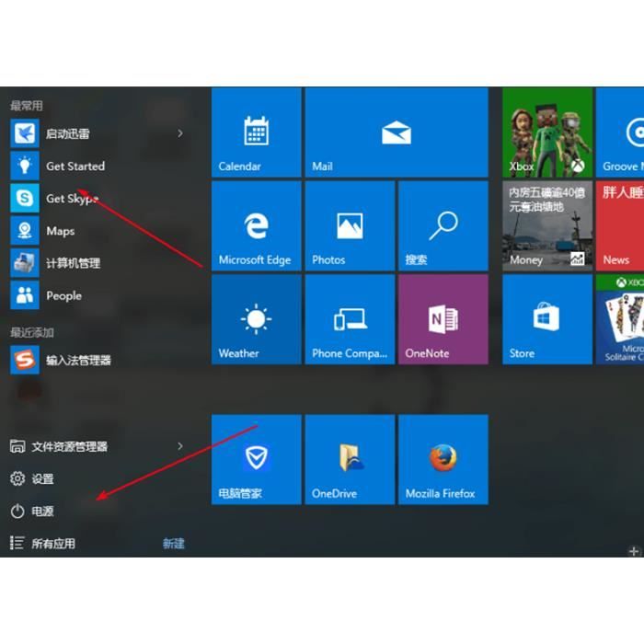Open the Mail tile
Viewport: 644px width, 644px height.
396,132
